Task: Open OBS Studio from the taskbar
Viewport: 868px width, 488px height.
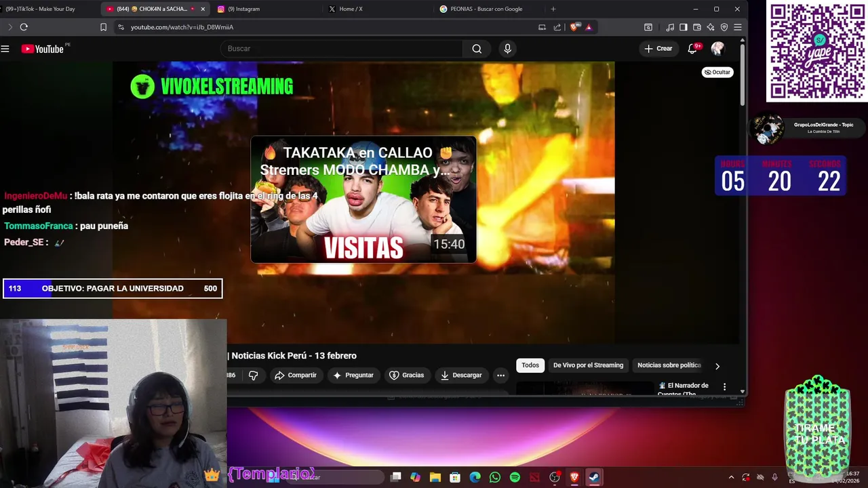Action: (x=555, y=477)
